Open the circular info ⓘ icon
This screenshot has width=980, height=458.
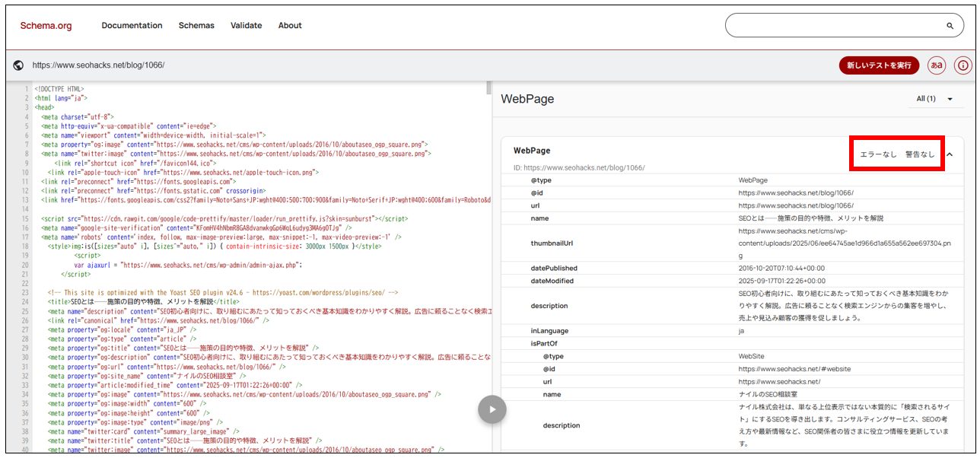(x=962, y=65)
